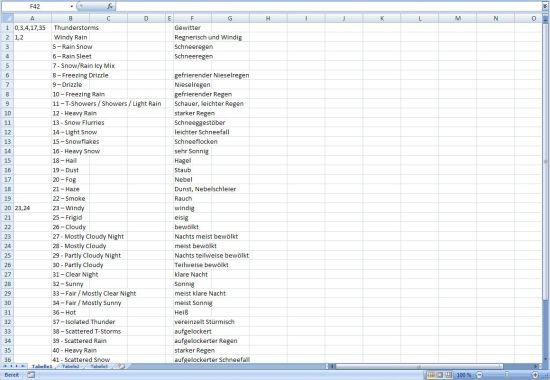Open the Insert Function fx button
This screenshot has height=380, width=550.
tap(110, 6)
